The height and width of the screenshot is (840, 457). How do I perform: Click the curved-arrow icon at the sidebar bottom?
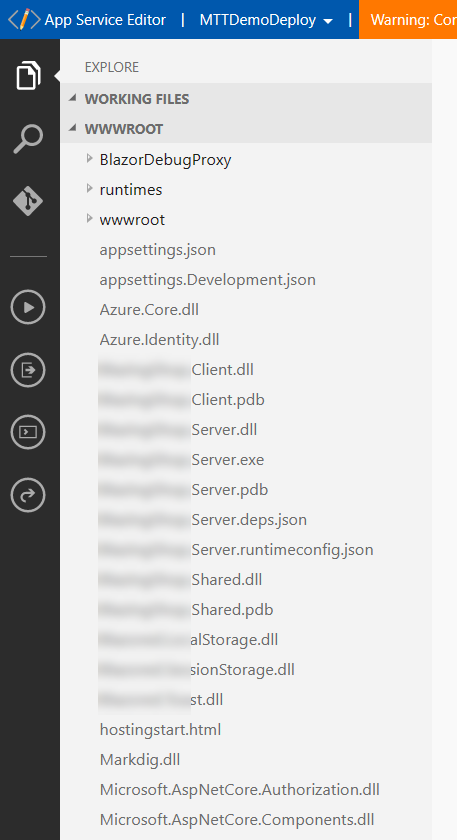28,495
